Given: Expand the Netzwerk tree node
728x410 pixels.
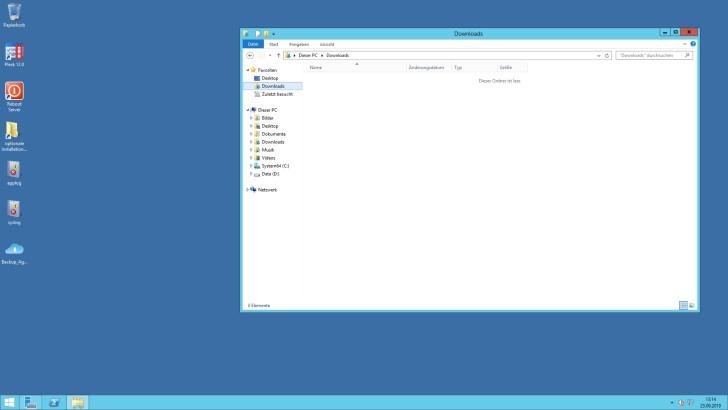Looking at the screenshot, I should pyautogui.click(x=247, y=189).
